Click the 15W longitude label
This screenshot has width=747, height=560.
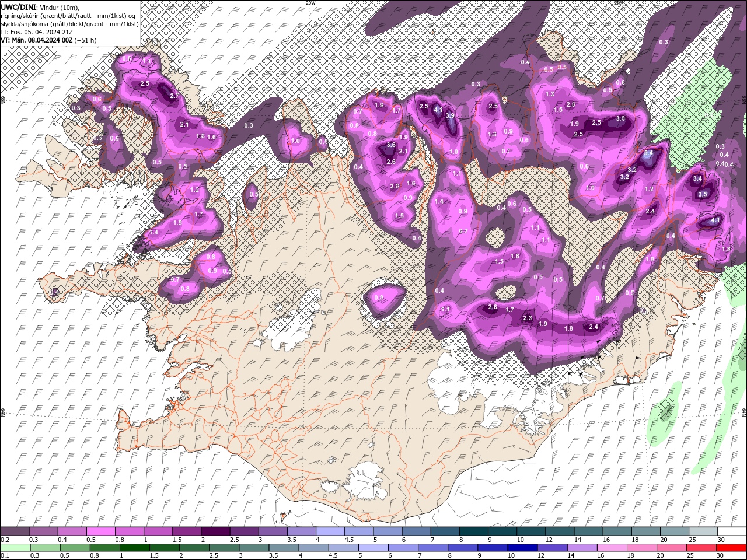click(x=618, y=3)
